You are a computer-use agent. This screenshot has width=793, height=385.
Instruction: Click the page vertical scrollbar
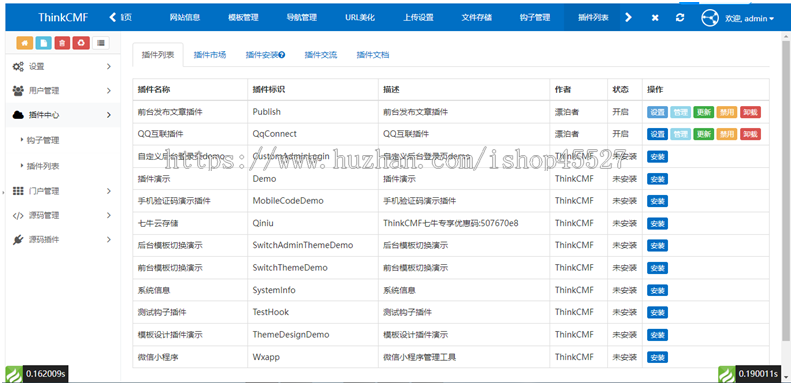coord(785,192)
